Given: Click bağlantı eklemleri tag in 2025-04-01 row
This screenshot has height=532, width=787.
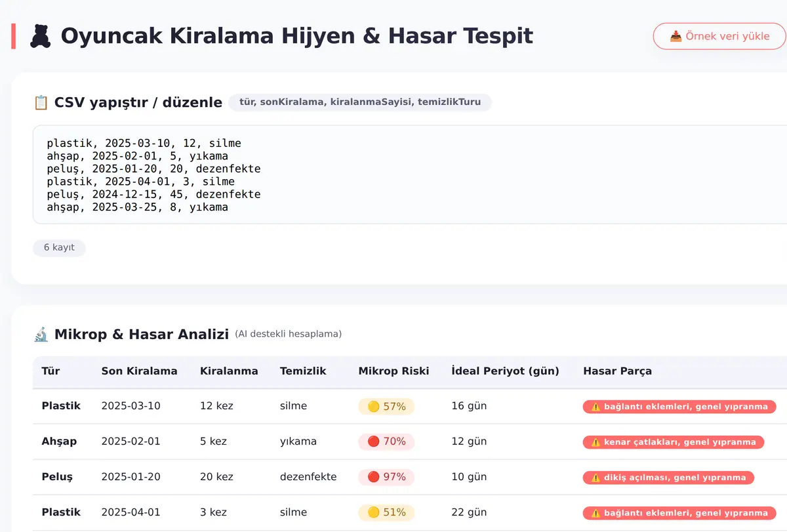Looking at the screenshot, I should pos(679,513).
